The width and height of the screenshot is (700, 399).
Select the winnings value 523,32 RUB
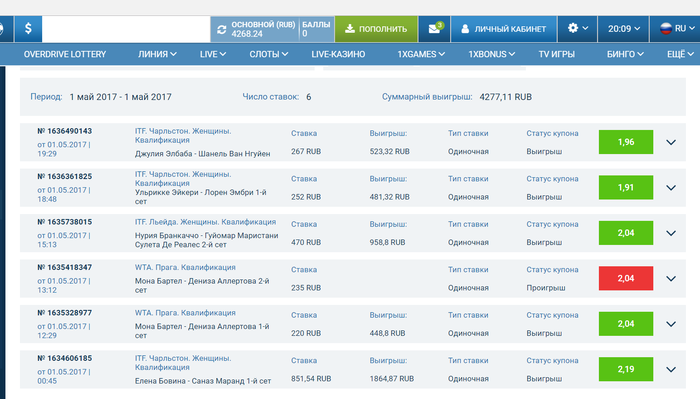(x=389, y=151)
